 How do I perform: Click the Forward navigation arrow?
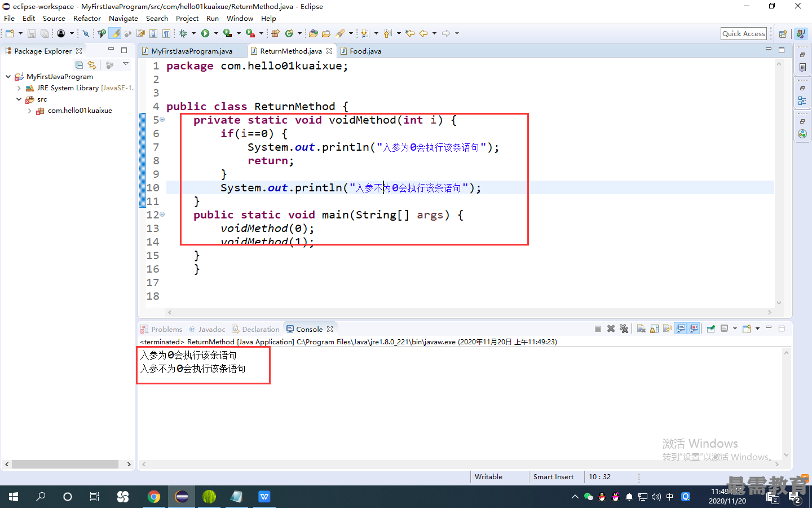coord(446,33)
